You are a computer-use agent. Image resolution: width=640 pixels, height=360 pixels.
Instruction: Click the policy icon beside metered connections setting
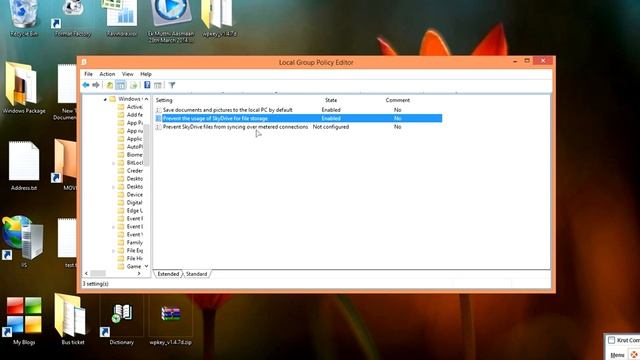click(x=158, y=127)
